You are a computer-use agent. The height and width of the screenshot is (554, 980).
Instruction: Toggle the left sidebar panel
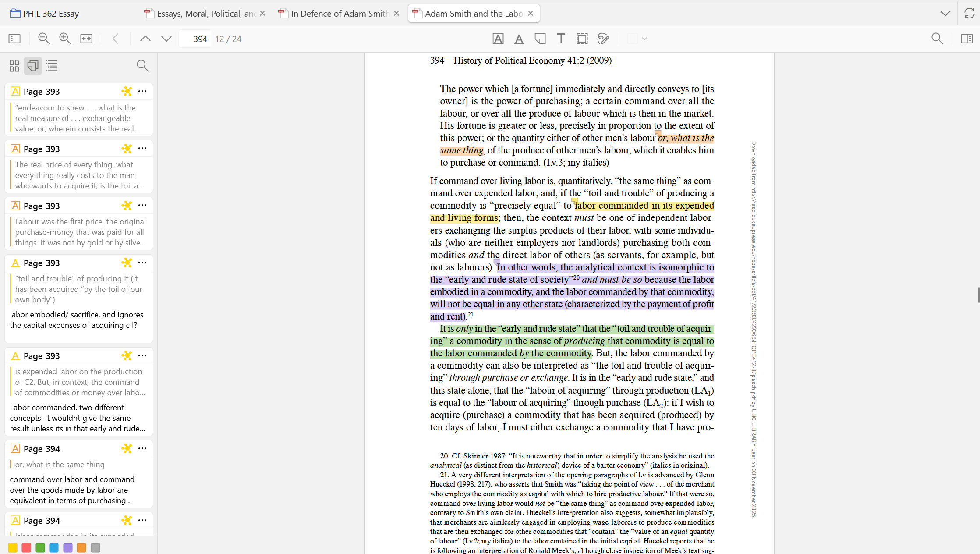tap(14, 39)
